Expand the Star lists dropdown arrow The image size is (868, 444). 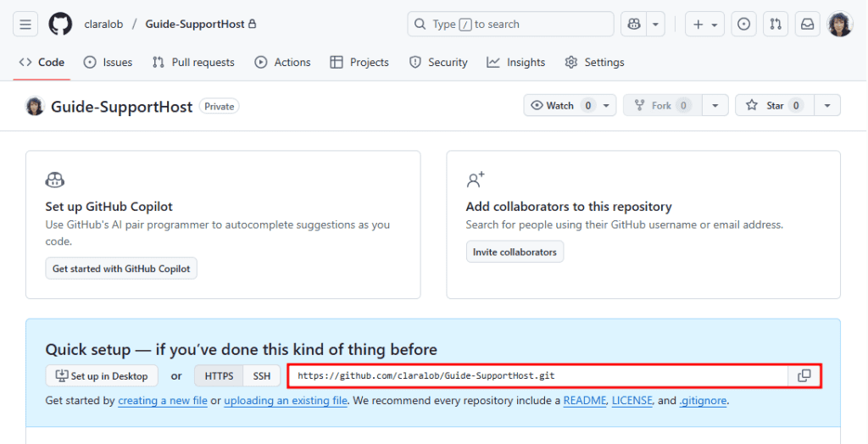click(827, 105)
